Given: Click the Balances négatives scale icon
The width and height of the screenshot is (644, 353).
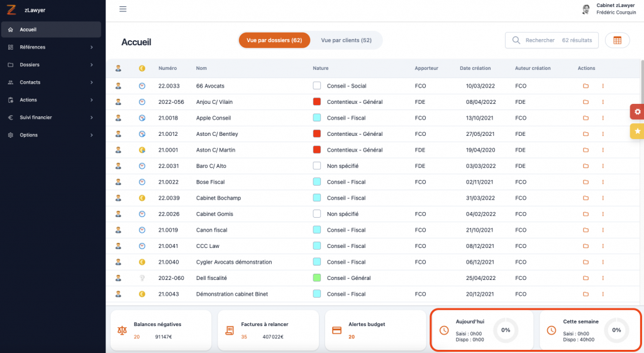Looking at the screenshot, I should point(122,330).
